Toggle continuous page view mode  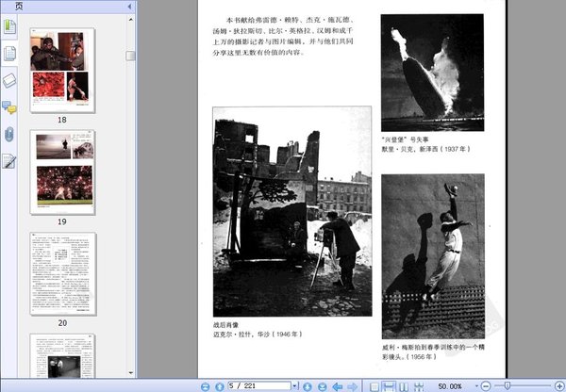(389, 386)
